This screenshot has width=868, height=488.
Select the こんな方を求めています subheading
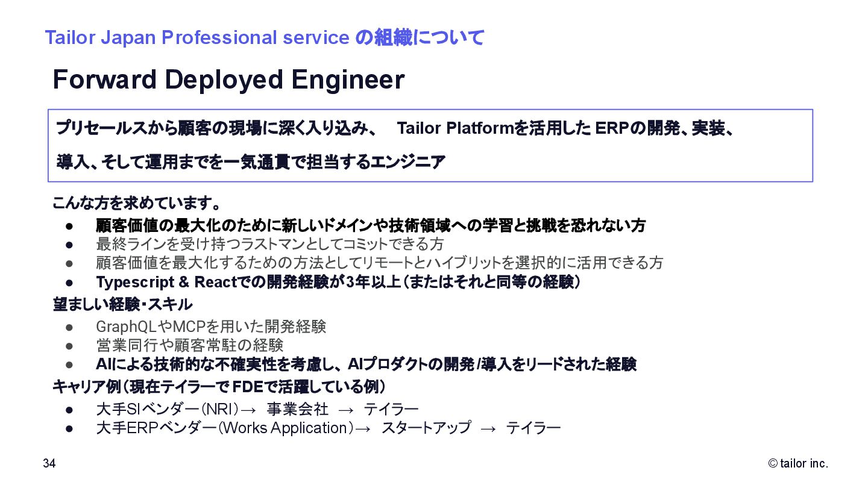click(x=136, y=202)
